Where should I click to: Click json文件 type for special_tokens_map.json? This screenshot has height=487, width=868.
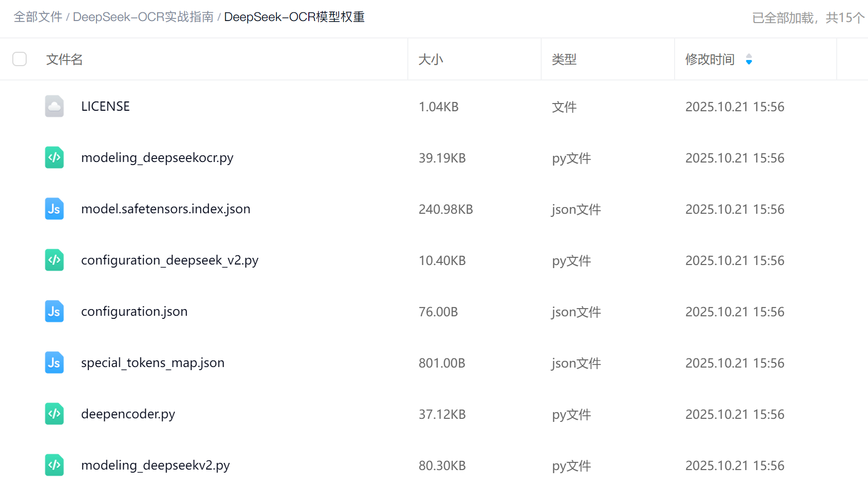coord(576,363)
